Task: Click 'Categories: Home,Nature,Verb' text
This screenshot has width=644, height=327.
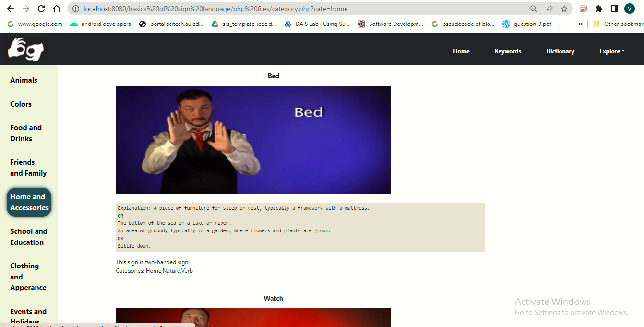Action: pyautogui.click(x=155, y=271)
